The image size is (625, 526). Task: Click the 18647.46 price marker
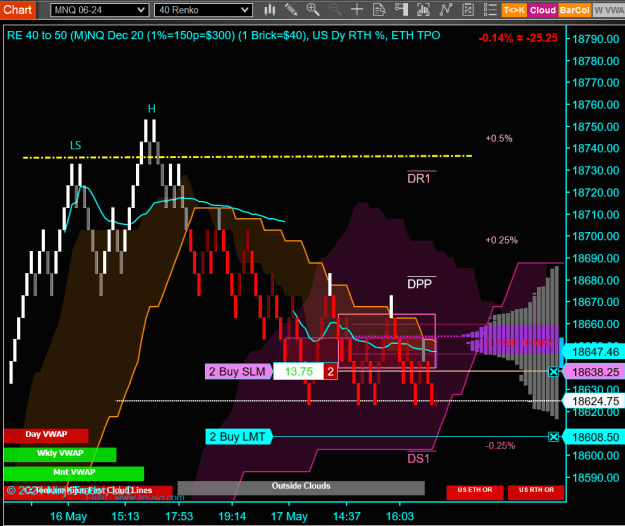coord(594,352)
